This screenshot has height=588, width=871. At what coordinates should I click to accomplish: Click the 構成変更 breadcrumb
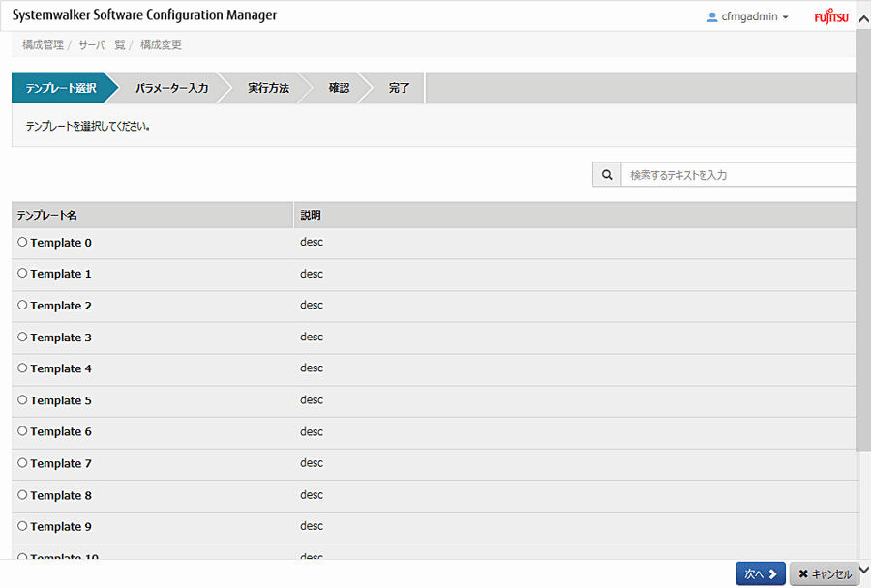click(x=161, y=45)
